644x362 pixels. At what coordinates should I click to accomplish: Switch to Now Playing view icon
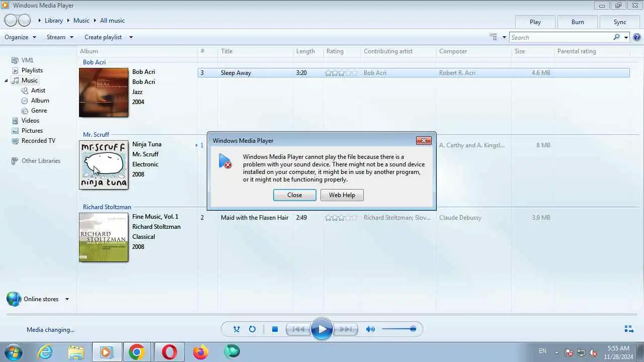628,329
